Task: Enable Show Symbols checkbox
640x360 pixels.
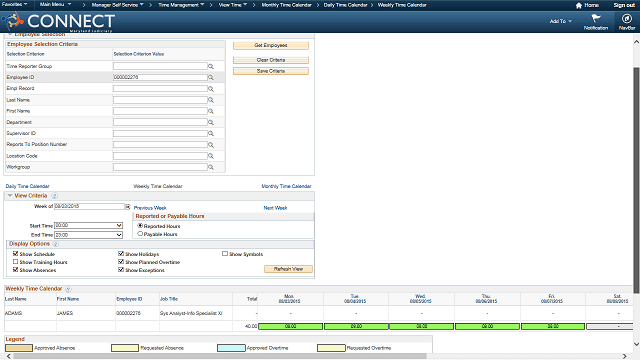Action: pos(225,253)
